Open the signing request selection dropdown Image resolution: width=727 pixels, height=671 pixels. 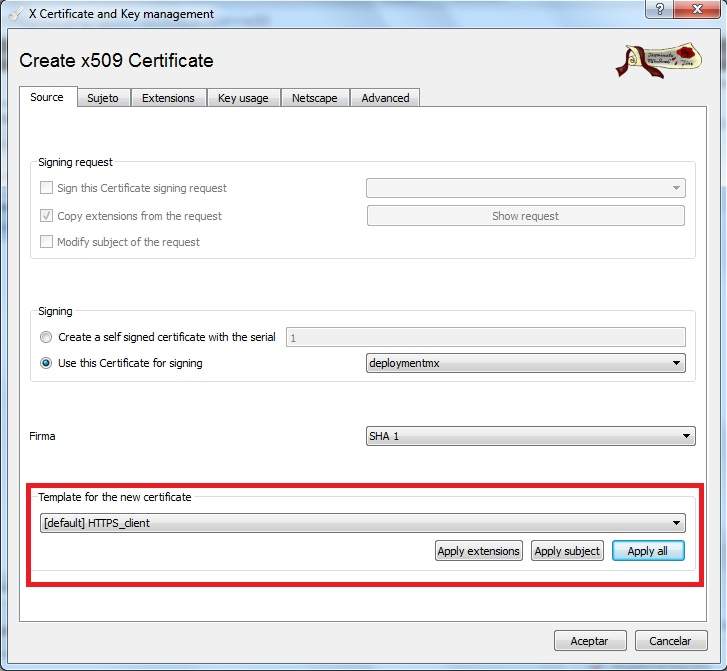tap(526, 188)
